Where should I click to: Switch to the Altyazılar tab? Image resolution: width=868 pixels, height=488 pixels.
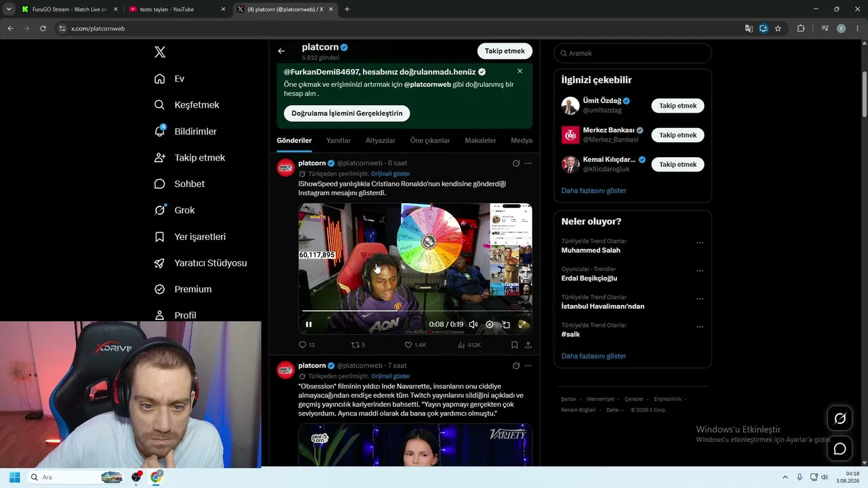pyautogui.click(x=380, y=140)
